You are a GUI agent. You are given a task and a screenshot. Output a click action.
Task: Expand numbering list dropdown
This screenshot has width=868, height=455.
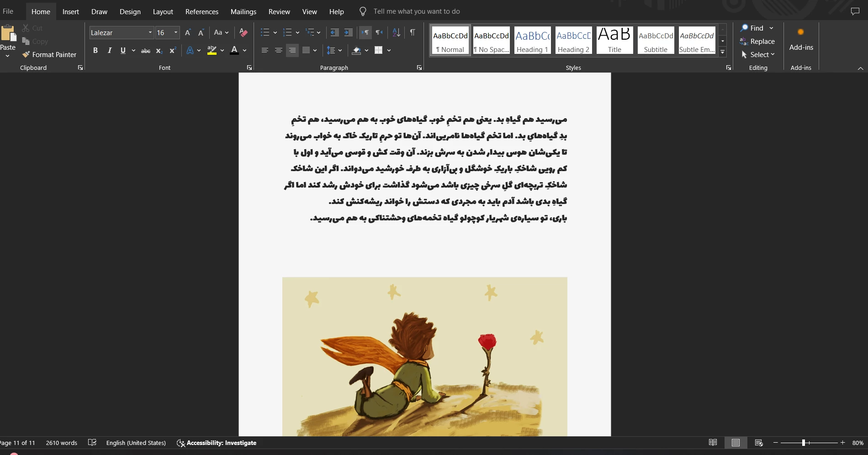click(297, 32)
